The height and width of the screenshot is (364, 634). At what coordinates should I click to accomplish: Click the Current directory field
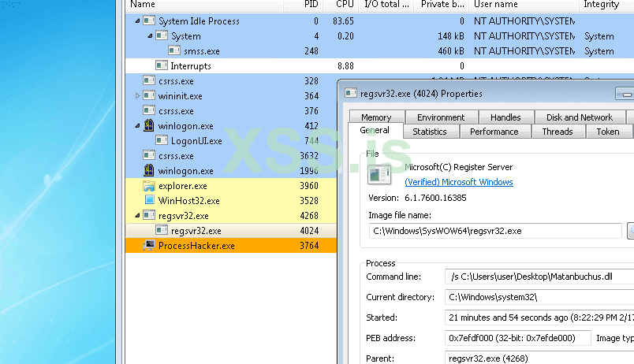point(539,297)
